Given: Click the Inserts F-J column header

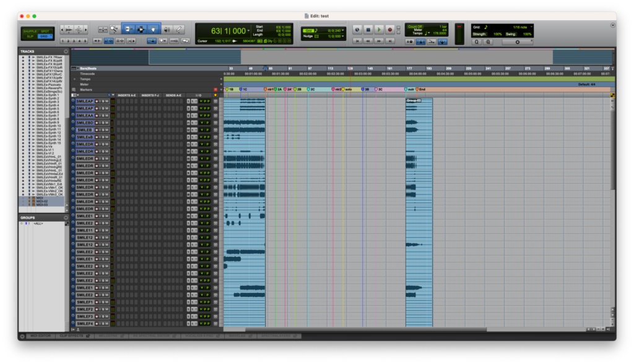Looking at the screenshot, I should click(x=150, y=95).
